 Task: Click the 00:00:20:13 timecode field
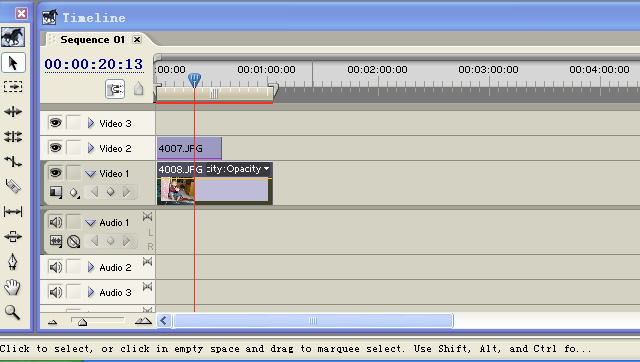click(x=94, y=64)
